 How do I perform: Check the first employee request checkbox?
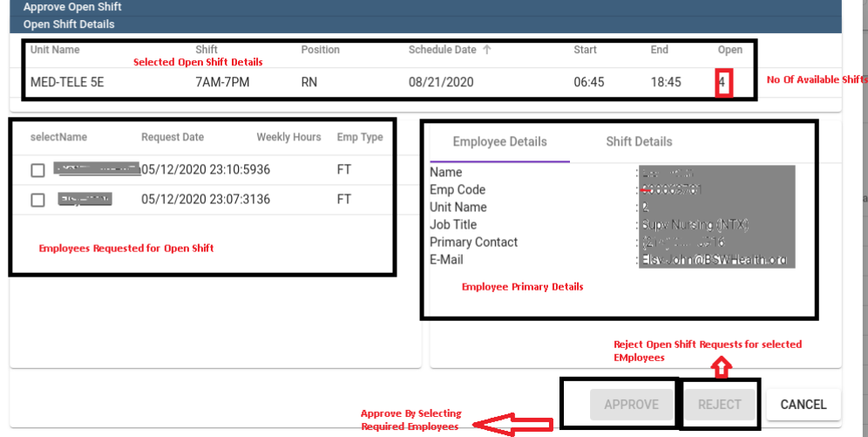[37, 170]
